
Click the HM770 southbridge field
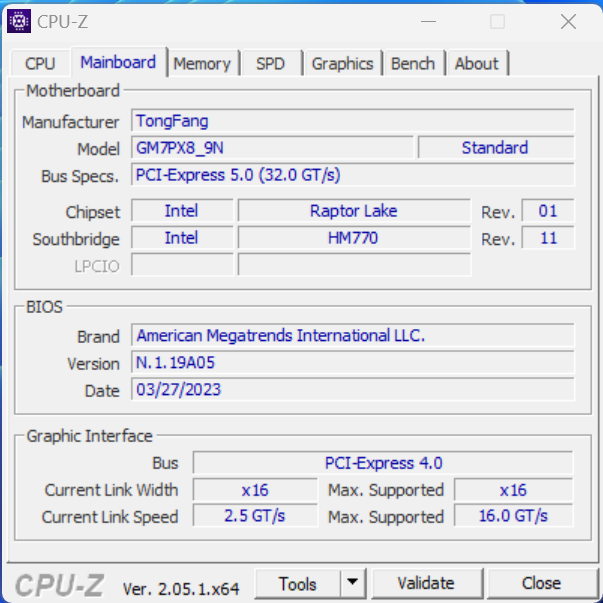click(x=354, y=238)
